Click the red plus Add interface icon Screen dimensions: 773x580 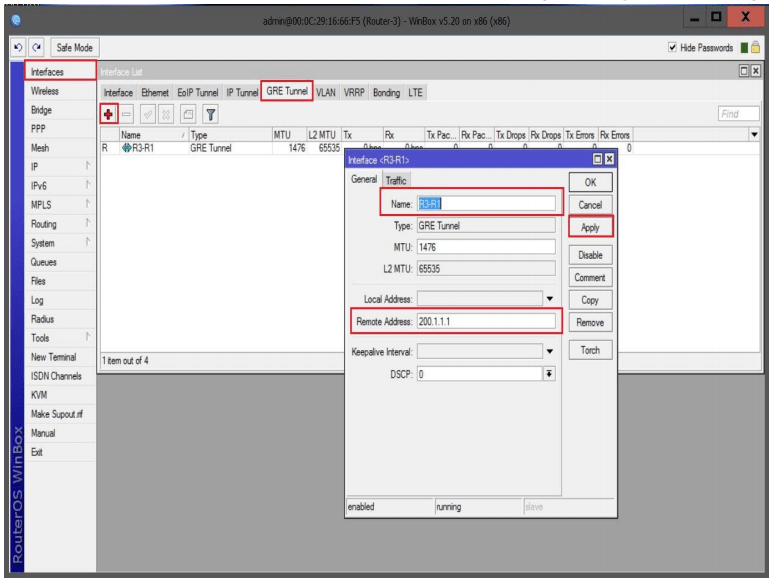pos(108,114)
